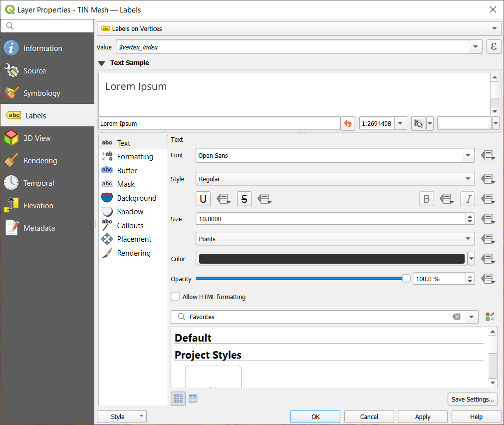Open the Symbology tab in sidebar
The width and height of the screenshot is (504, 425).
(x=42, y=93)
